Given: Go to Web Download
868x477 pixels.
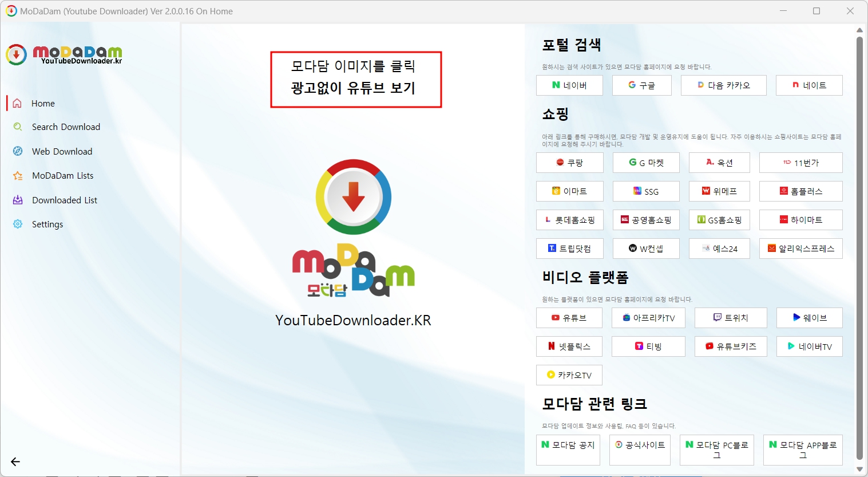Looking at the screenshot, I should pos(62,152).
